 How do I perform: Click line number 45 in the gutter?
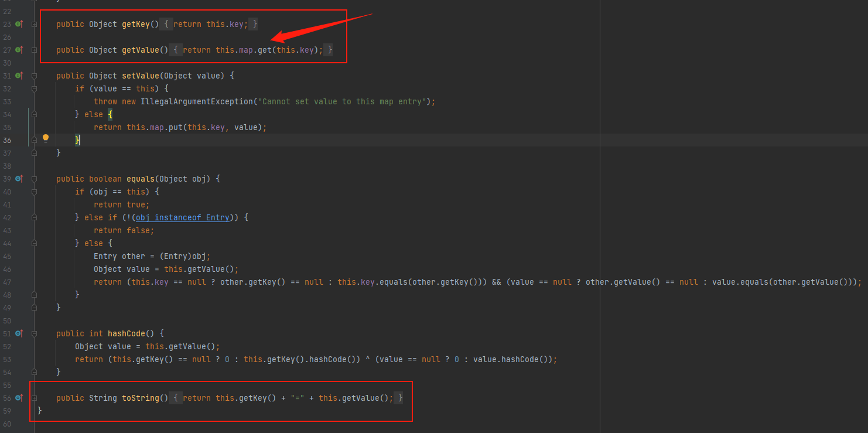[7, 256]
